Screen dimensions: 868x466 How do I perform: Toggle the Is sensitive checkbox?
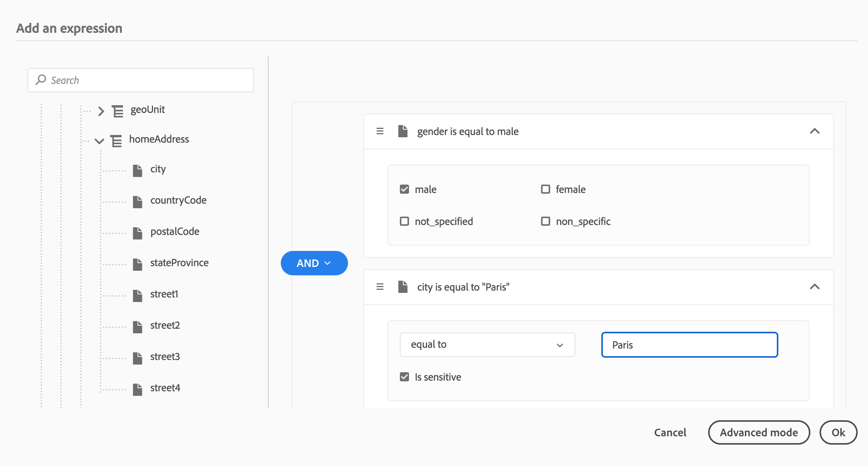coord(404,377)
